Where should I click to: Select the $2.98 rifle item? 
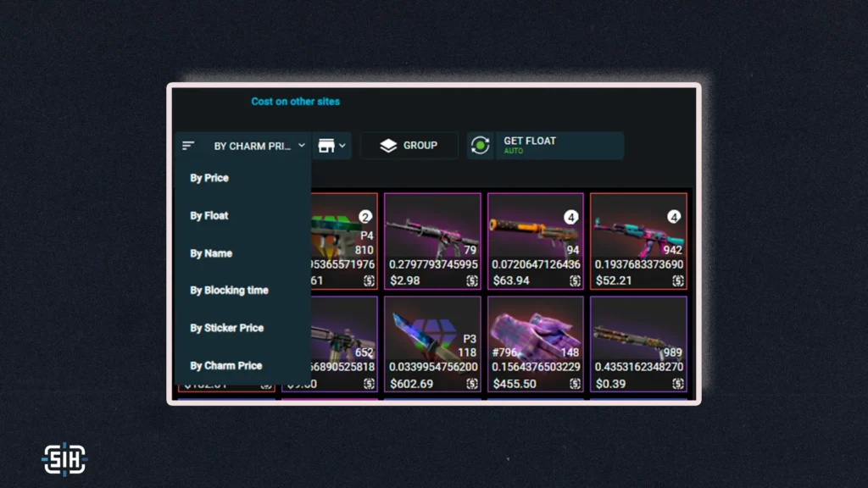click(x=432, y=241)
